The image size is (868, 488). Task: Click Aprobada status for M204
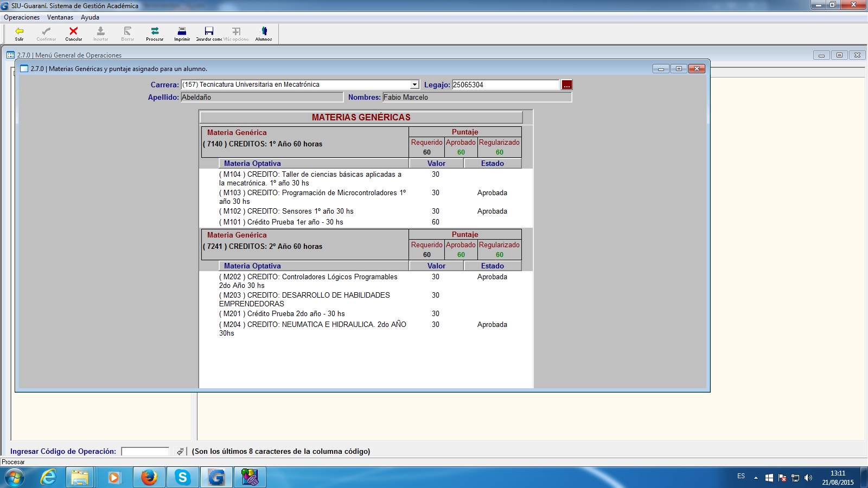[492, 324]
